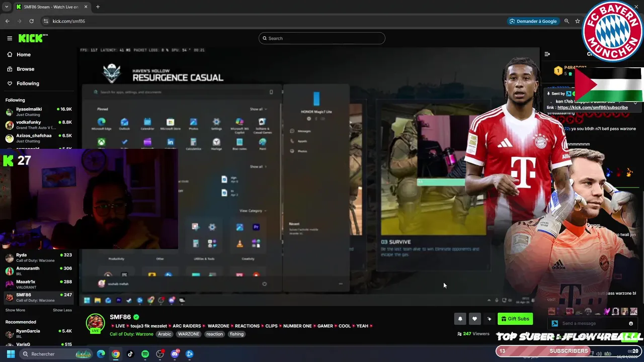Open Browse in Kick sidebar
This screenshot has width=644, height=362.
pos(25,69)
